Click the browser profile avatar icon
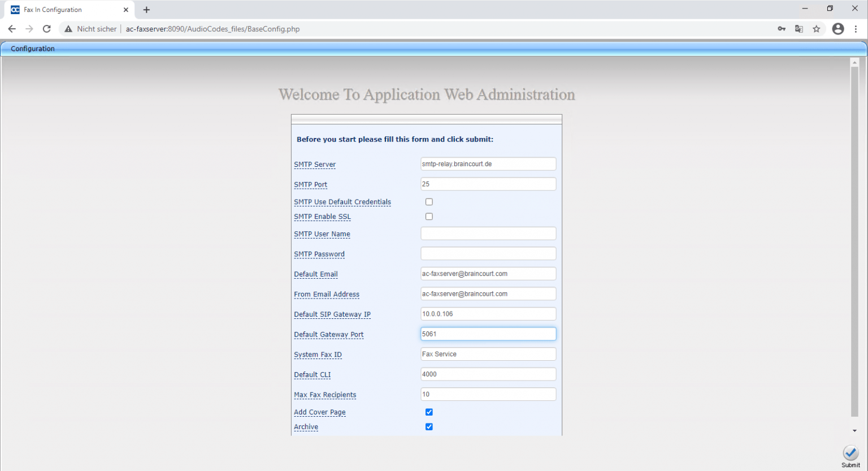Screen dimensions: 868x471 (838, 28)
